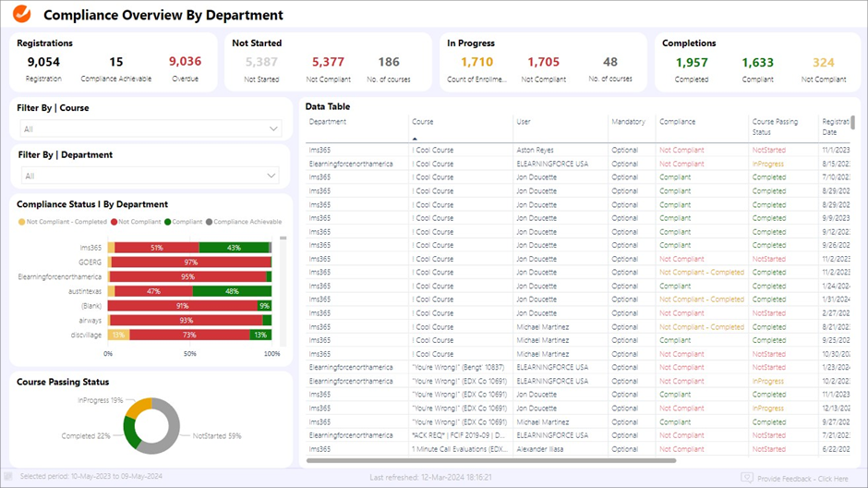Pick the gray Compliance Achievable legend dot
This screenshot has width=868, height=488.
pyautogui.click(x=210, y=222)
